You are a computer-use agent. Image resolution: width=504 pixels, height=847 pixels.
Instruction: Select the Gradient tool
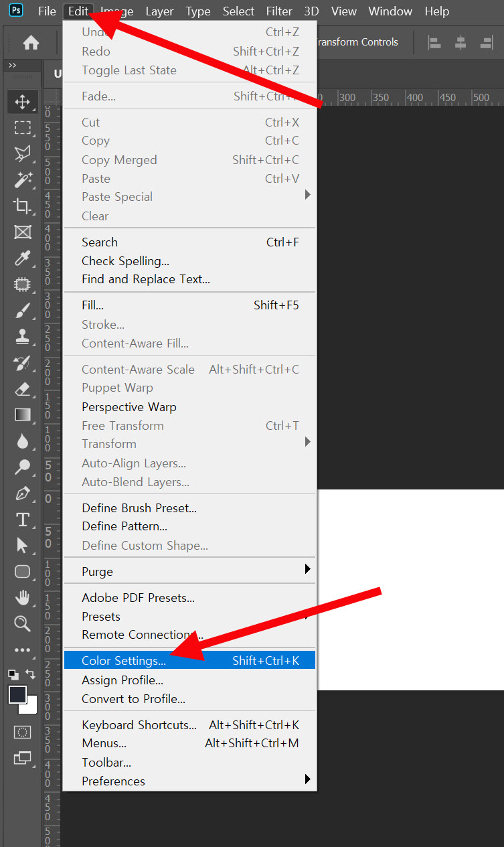23,415
